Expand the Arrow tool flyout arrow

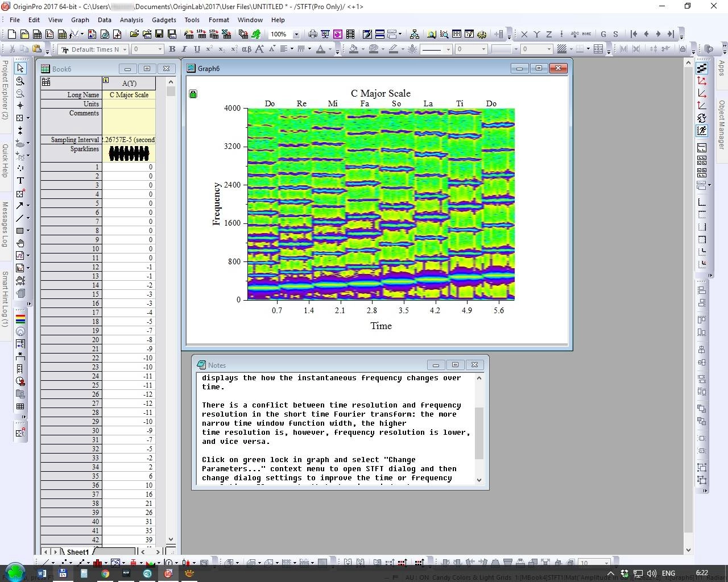click(x=28, y=205)
